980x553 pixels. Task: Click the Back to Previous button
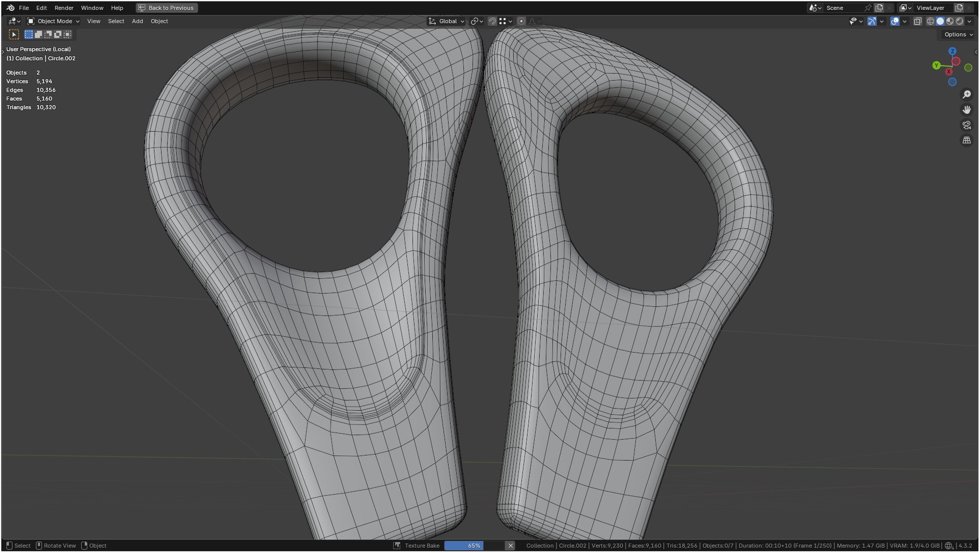pos(167,8)
